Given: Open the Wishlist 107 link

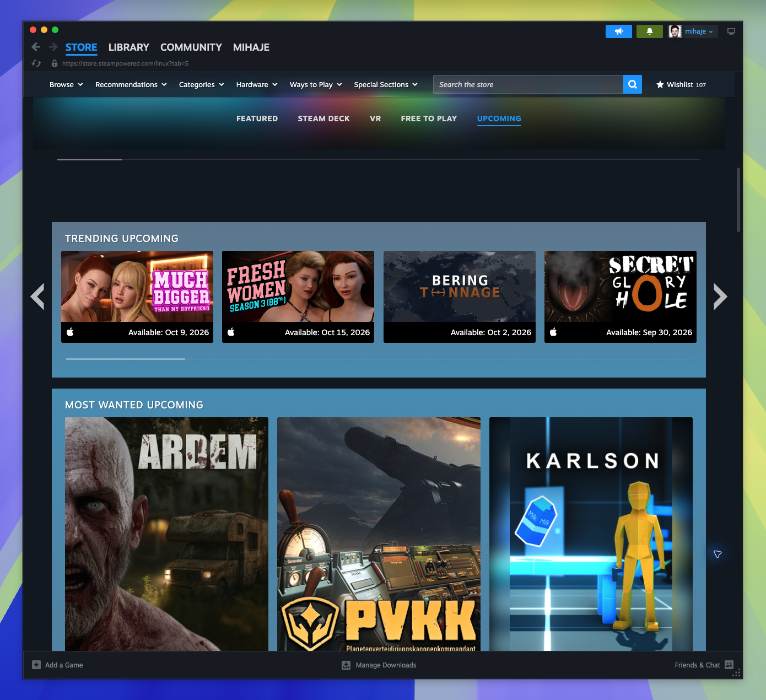Looking at the screenshot, I should pos(681,84).
